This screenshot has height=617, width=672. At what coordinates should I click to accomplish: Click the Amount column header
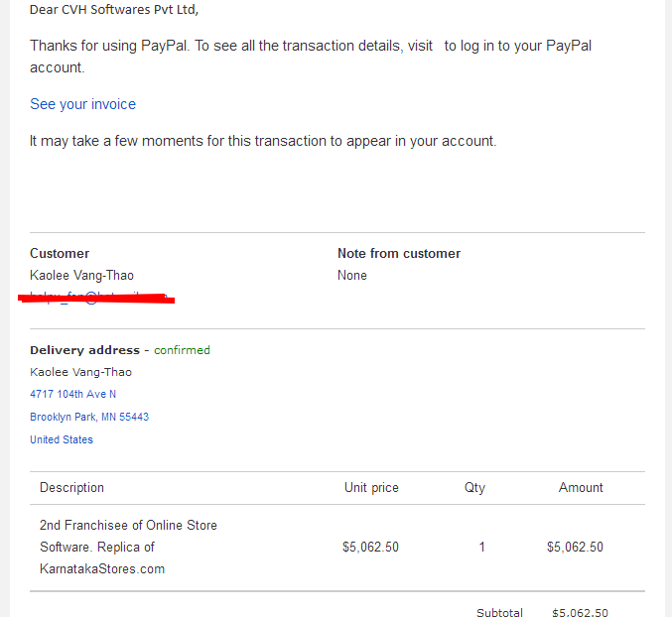pos(581,487)
